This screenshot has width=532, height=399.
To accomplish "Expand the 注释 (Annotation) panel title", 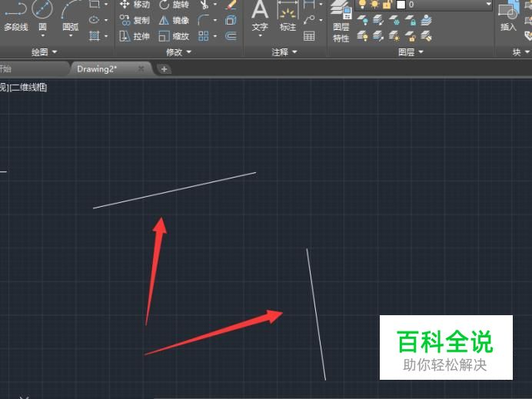I will 284,52.
